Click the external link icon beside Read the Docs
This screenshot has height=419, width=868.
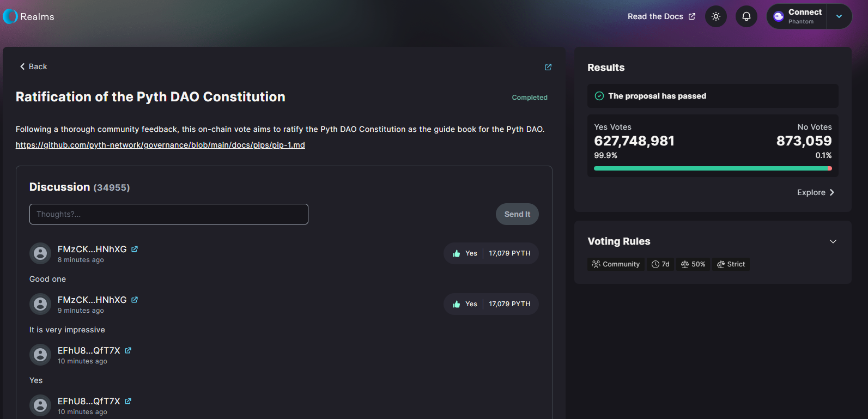pyautogui.click(x=692, y=16)
